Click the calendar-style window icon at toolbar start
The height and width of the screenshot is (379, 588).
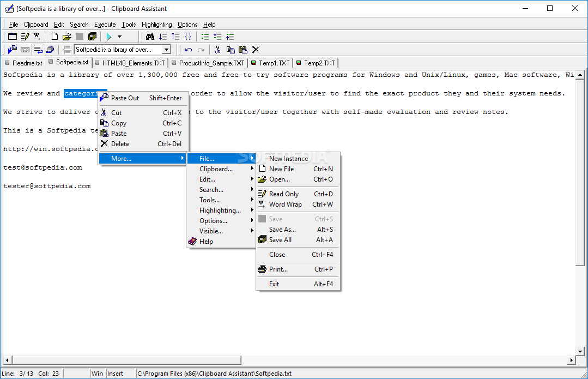(x=13, y=37)
